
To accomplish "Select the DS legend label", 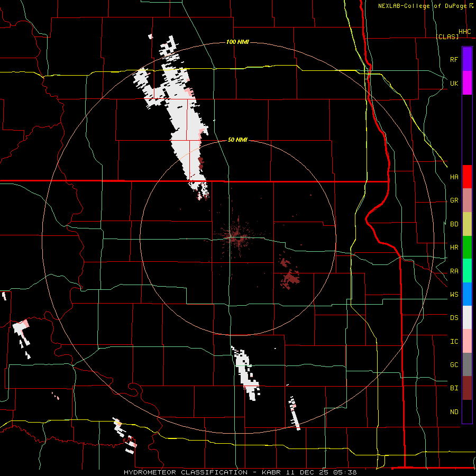I will tap(454, 318).
